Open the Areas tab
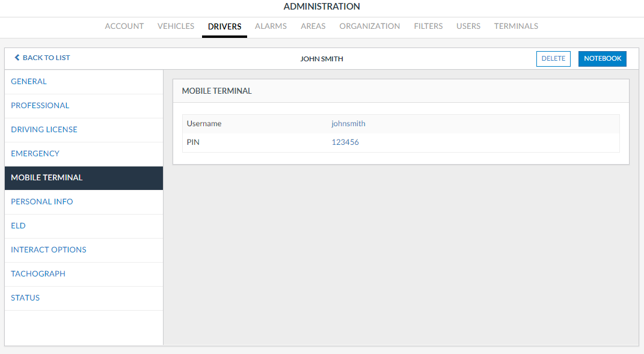Viewport: 644px width, 354px height. (313, 26)
